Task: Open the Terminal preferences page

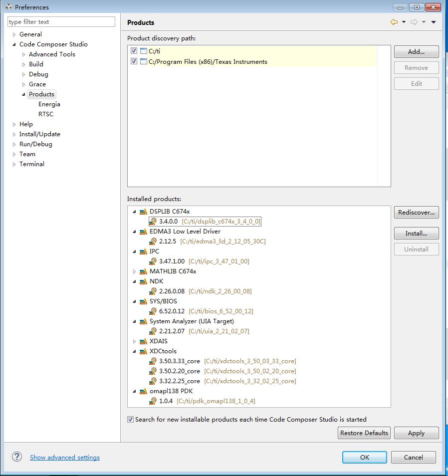Action: coord(32,164)
